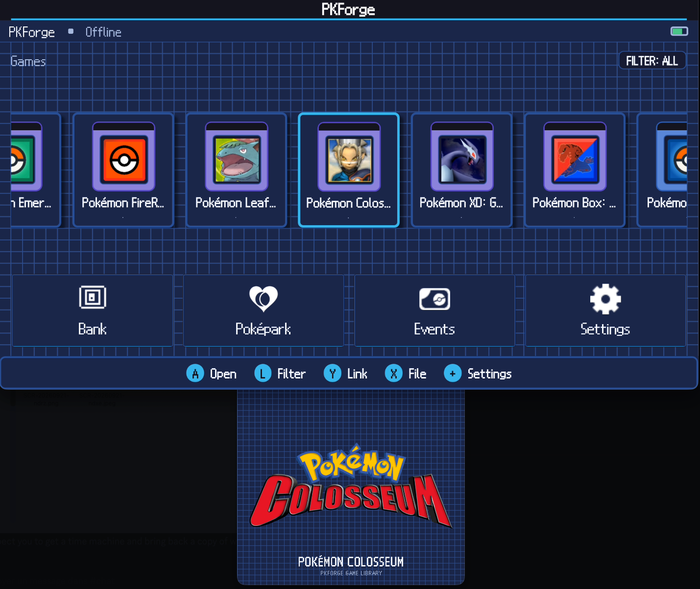Click the PKForge label in the status bar
700x589 pixels.
(32, 32)
